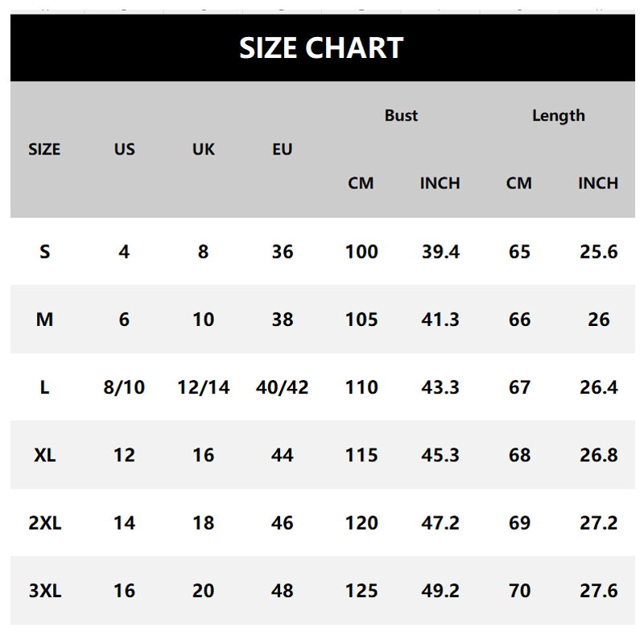Click the US column header

click(124, 149)
